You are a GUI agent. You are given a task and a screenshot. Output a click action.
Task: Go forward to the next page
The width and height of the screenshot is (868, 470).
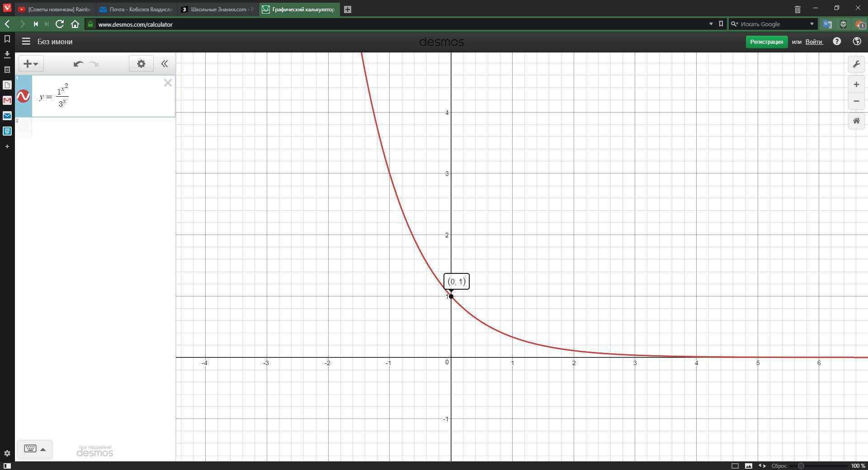coord(22,24)
